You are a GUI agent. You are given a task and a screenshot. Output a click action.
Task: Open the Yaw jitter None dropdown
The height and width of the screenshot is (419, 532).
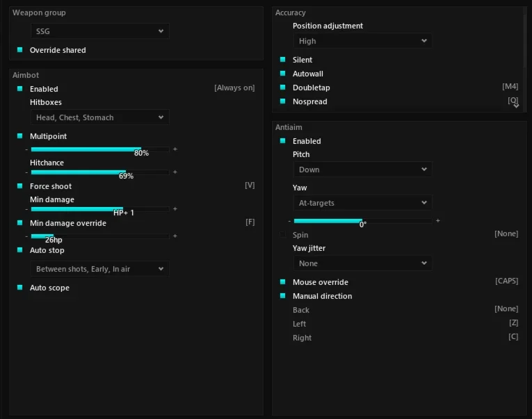(363, 263)
